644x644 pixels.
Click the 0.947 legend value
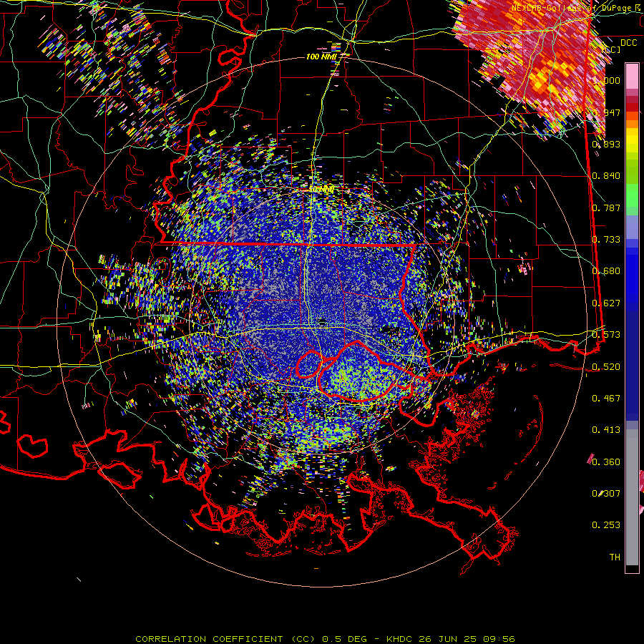[606, 112]
